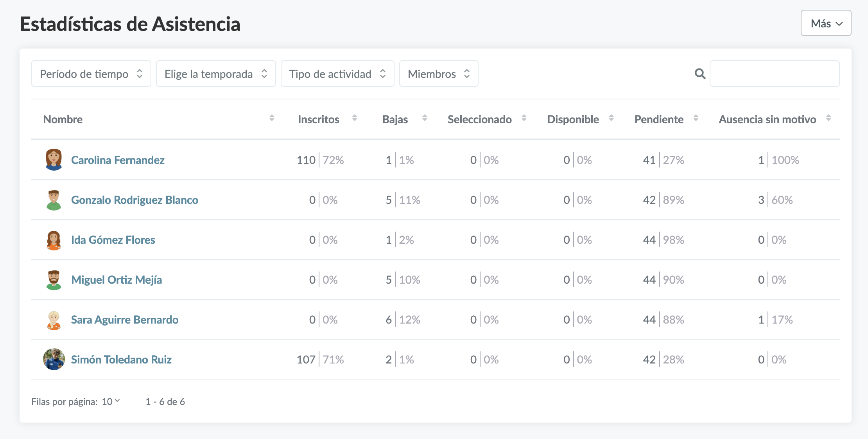Open the Elige la temporada dropdown
This screenshot has width=868, height=439.
[216, 74]
